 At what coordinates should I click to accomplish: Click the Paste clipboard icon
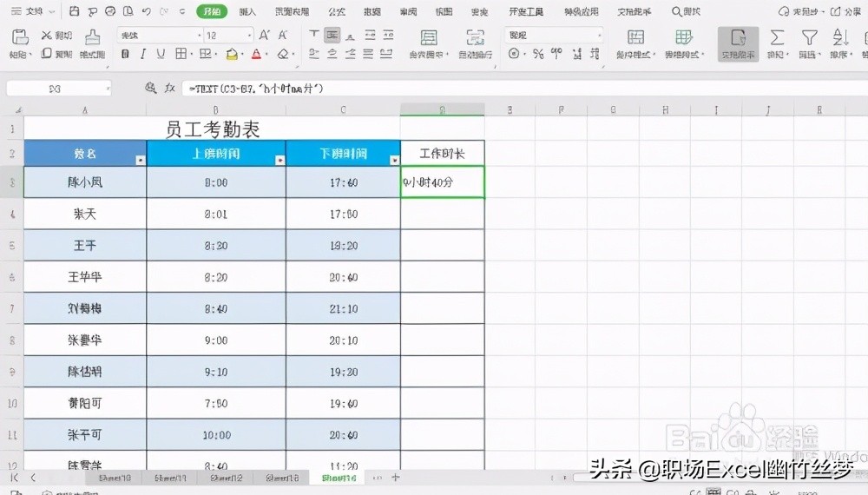[x=20, y=37]
